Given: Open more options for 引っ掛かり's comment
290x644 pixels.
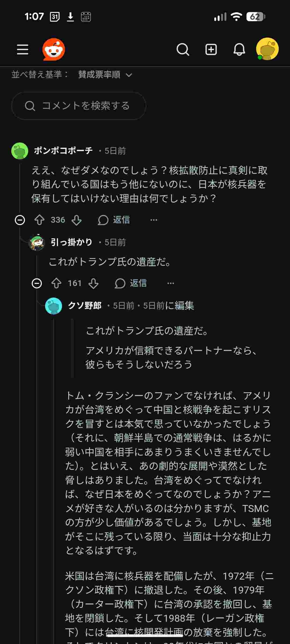Looking at the screenshot, I should point(171,283).
